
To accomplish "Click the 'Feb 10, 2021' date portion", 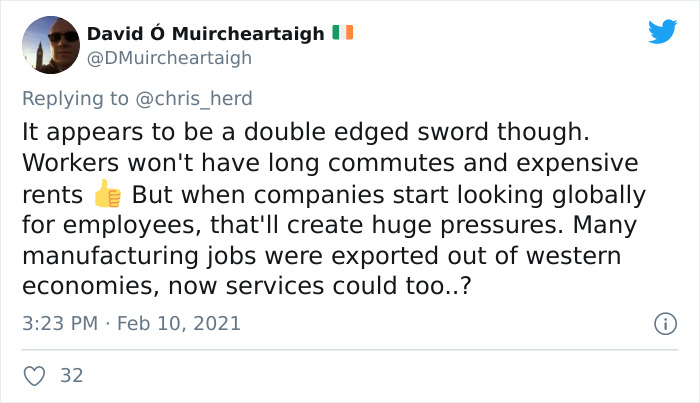I will click(x=179, y=324).
